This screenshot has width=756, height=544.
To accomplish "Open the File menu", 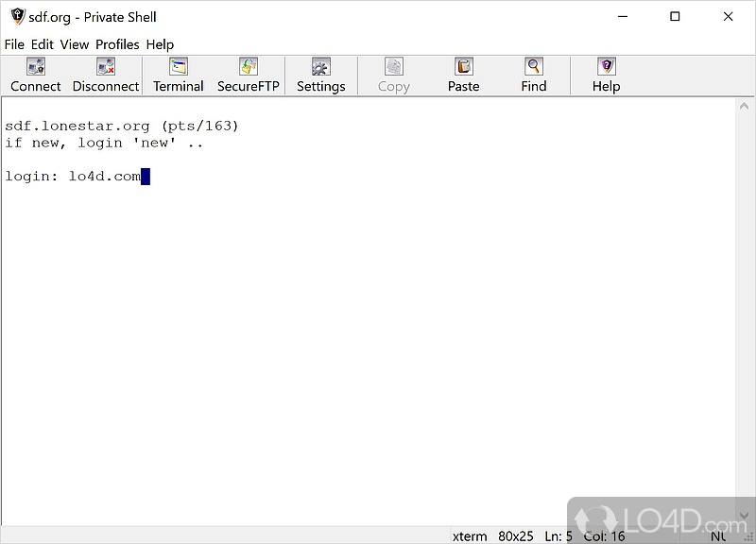I will point(14,44).
